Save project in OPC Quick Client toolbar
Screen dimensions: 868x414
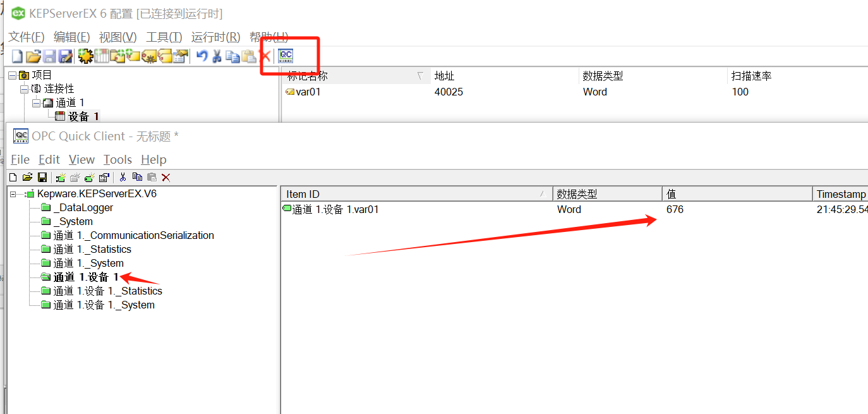click(42, 178)
